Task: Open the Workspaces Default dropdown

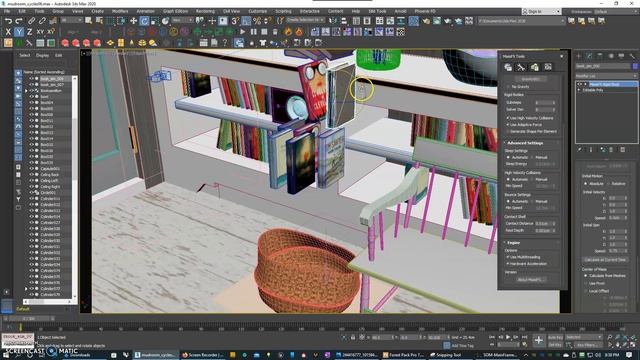Action: pos(615,11)
